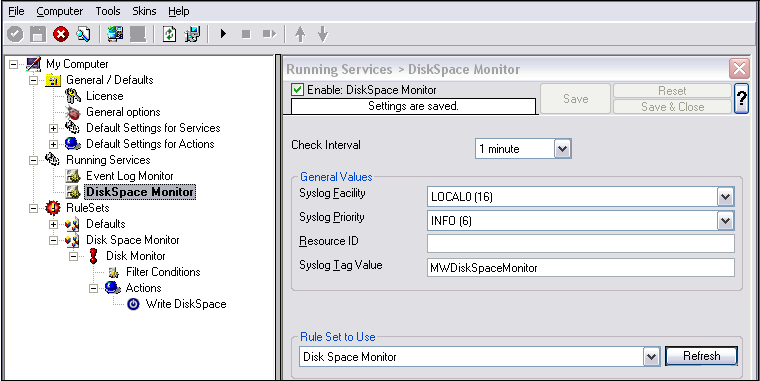Viewport: 760px width, 381px height.
Task: Click the green arrows reload toolbar icon
Action: [169, 34]
